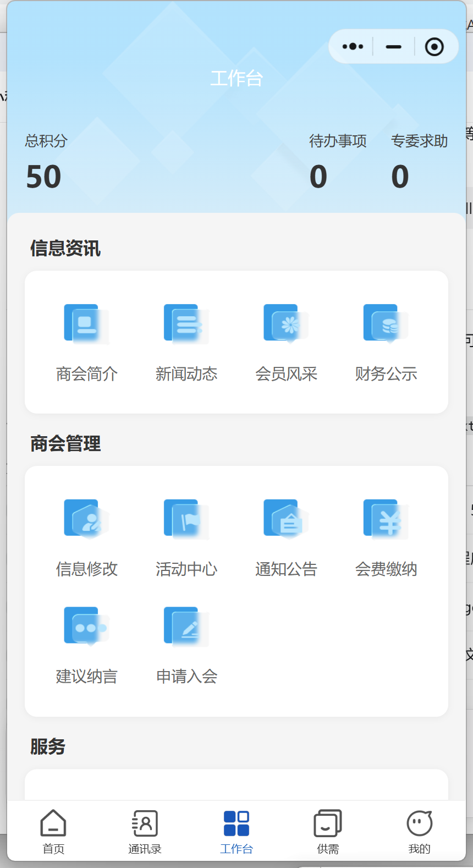Open the 财务公示 finance icon
Image resolution: width=473 pixels, height=868 pixels.
pos(386,324)
